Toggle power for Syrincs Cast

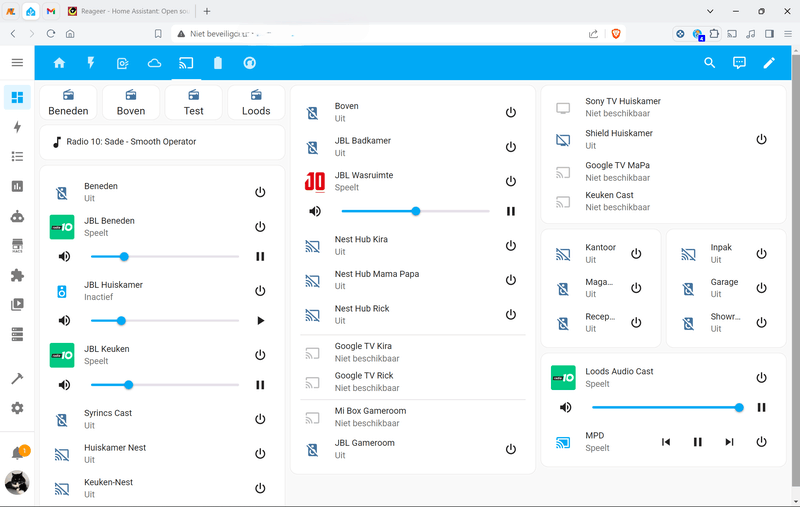click(x=260, y=419)
